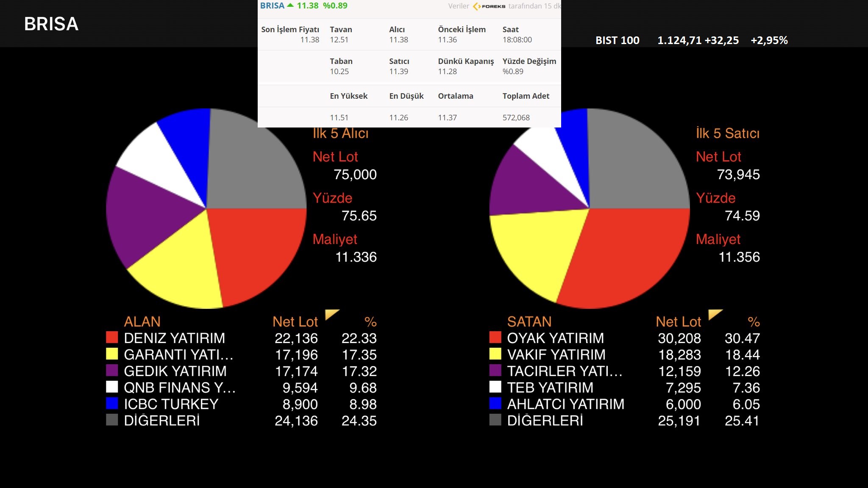Click the Net Lot header in sellers table

[679, 322]
